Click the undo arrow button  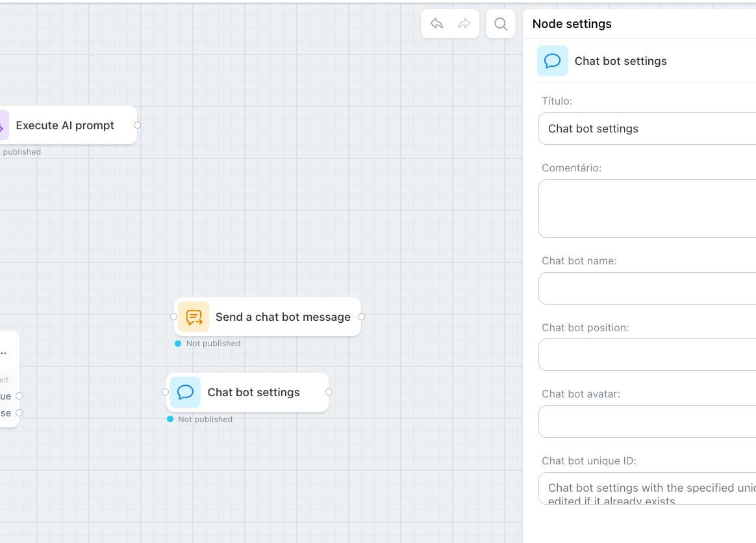coord(436,24)
